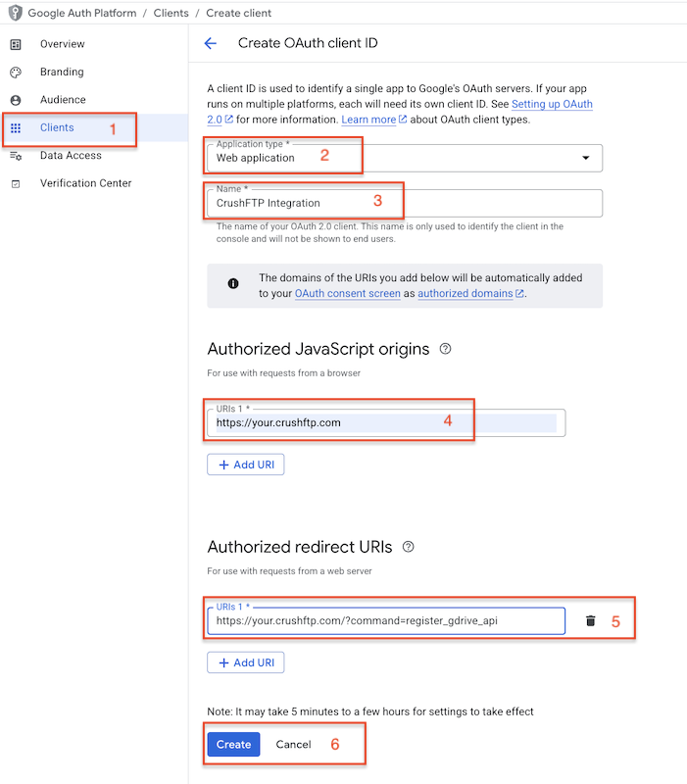Click the Branding palette icon
The height and width of the screenshot is (784, 687).
16,73
